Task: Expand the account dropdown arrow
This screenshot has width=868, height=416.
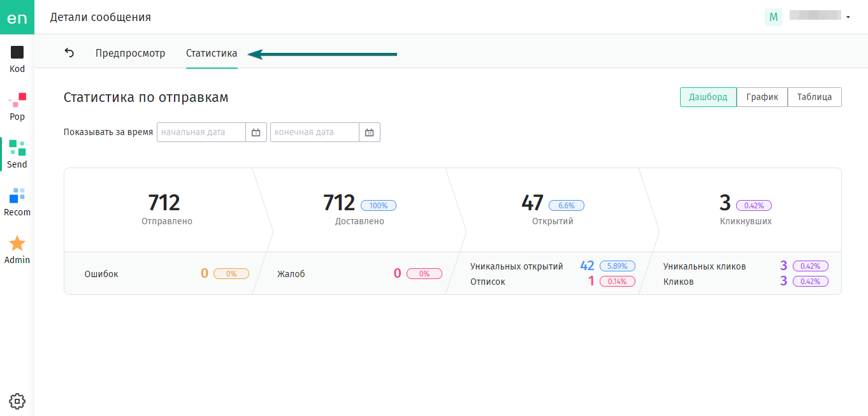Action: (x=848, y=17)
